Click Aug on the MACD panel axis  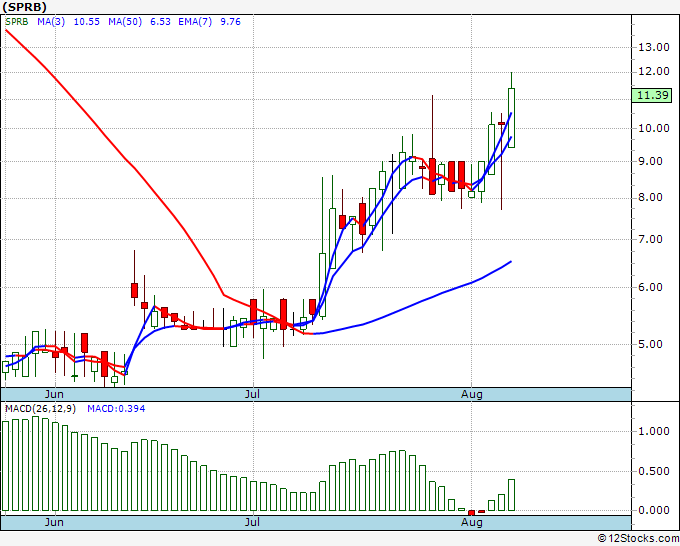coord(472,522)
